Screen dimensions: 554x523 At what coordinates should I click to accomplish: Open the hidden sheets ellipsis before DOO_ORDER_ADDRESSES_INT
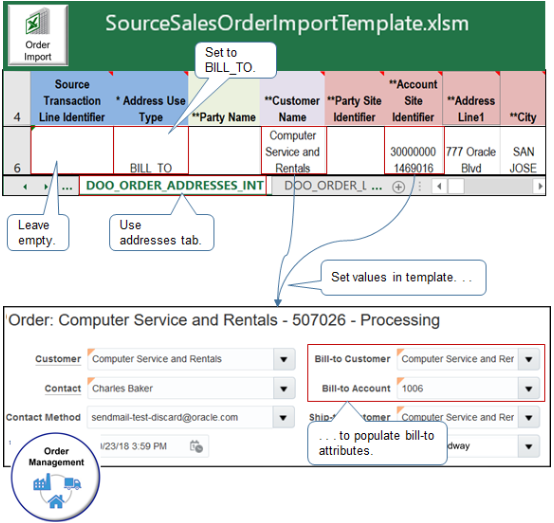(x=67, y=187)
